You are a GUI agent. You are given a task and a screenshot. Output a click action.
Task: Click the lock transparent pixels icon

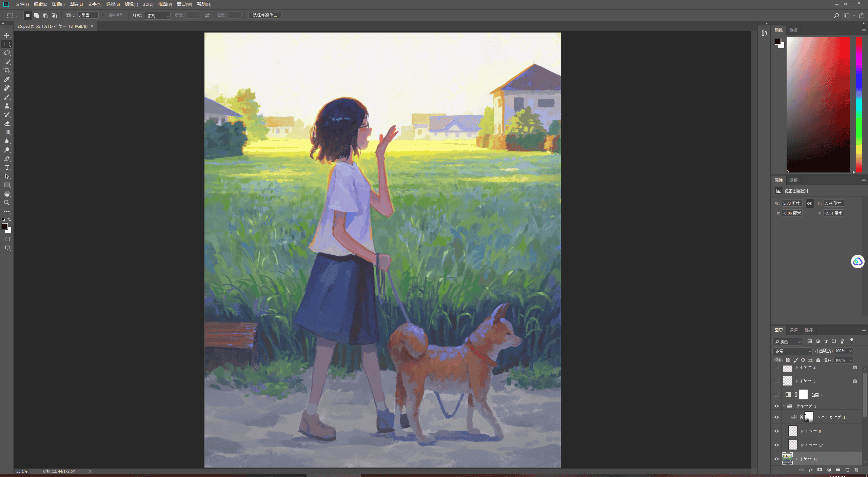coord(788,360)
